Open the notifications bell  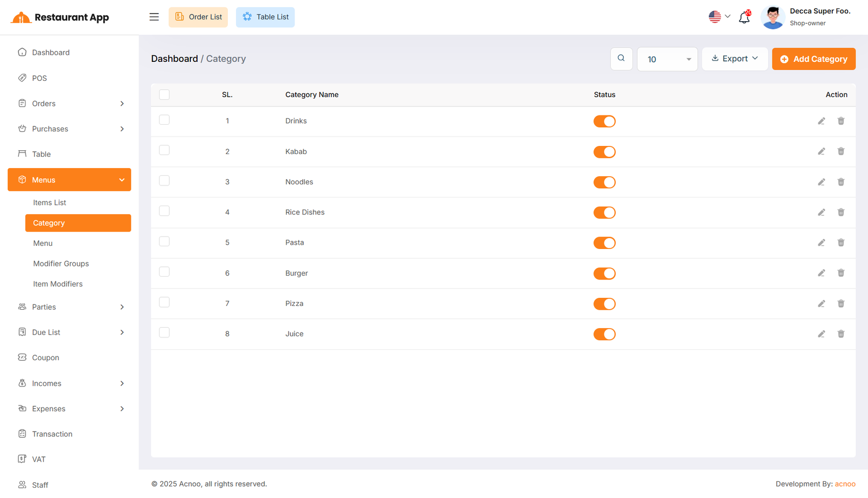[x=744, y=17]
